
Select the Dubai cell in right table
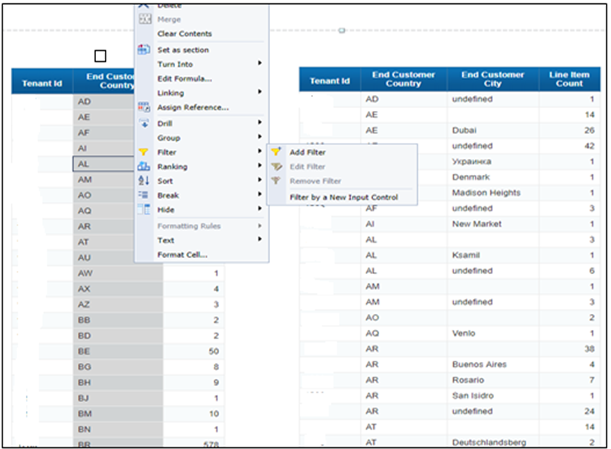[x=467, y=130]
